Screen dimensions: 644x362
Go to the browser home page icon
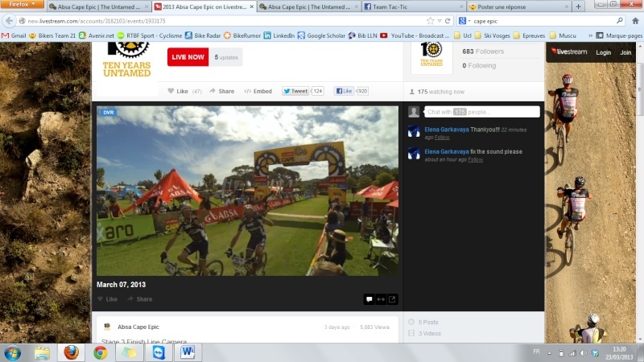[635, 21]
